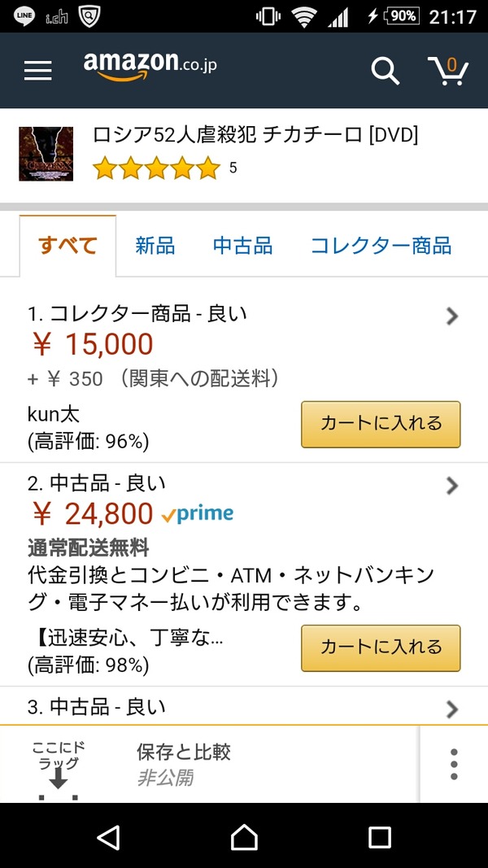Viewport: 488px width, 868px height.
Task: Add the ¥24,800 prime offer to cart
Action: click(381, 648)
